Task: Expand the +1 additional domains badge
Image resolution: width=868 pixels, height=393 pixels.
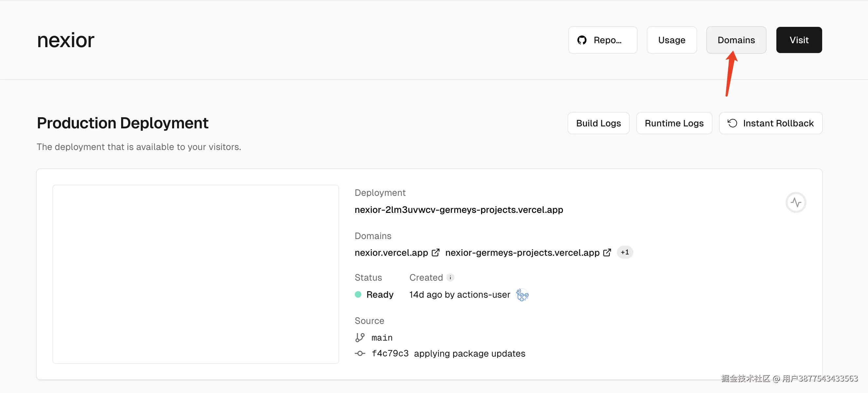Action: [x=625, y=253]
